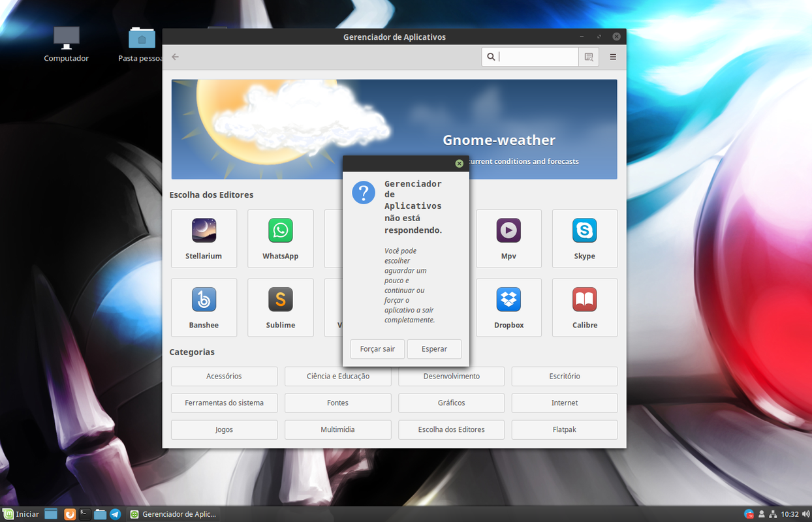Open the Desenvolvimento category
The height and width of the screenshot is (522, 812).
click(x=452, y=376)
